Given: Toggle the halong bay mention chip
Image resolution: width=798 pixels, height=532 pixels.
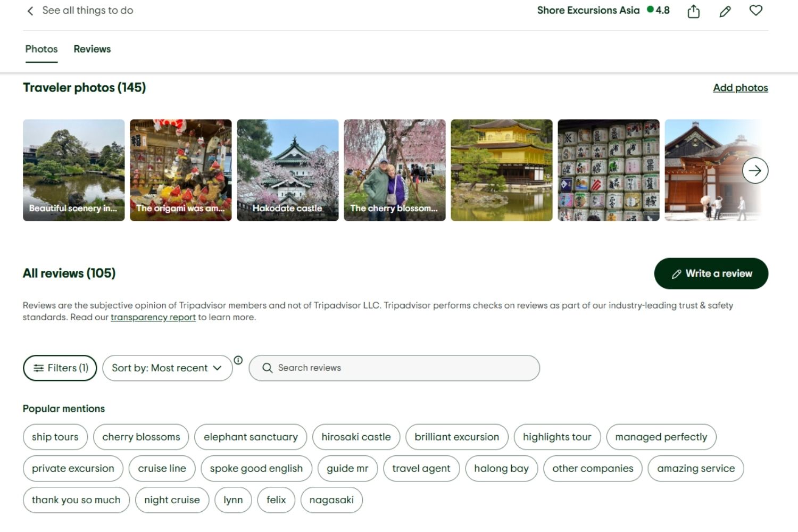Looking at the screenshot, I should [x=501, y=468].
